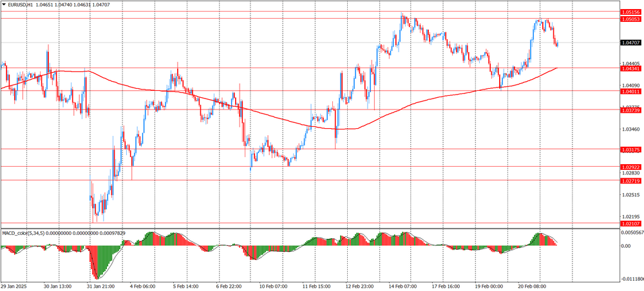Click the EURUSD,H1 chart title text
This screenshot has height=291, width=644.
coord(21,5)
